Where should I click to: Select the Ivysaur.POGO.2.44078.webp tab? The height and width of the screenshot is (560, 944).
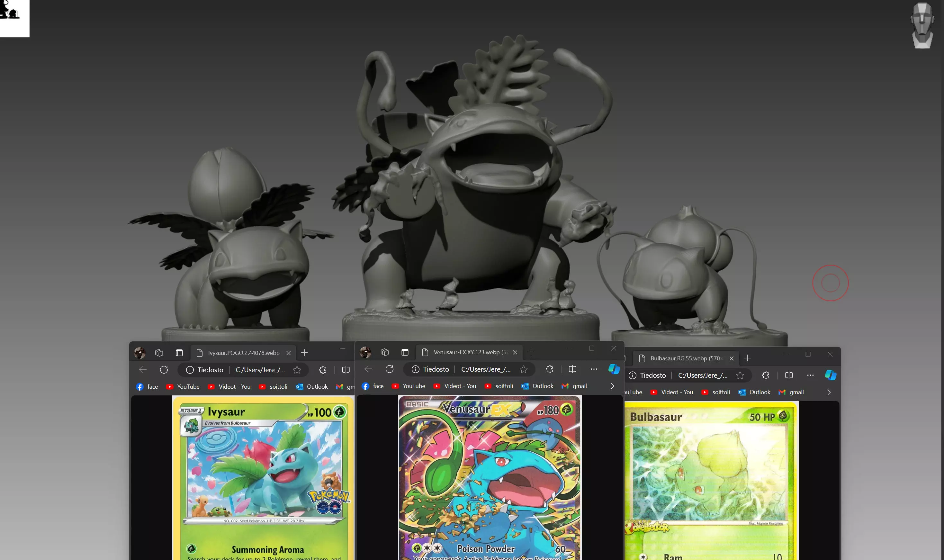click(x=243, y=353)
